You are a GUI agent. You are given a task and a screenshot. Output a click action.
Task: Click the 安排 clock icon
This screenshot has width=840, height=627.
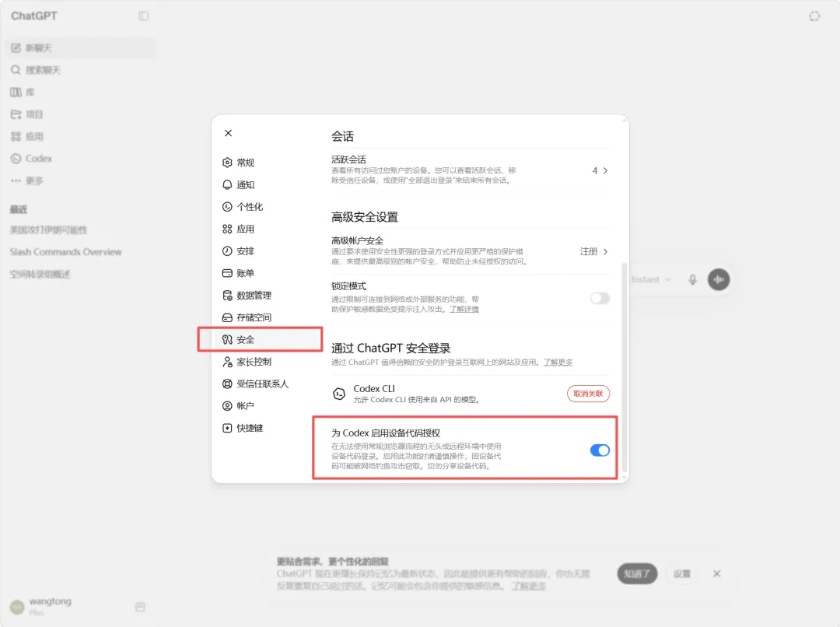227,251
